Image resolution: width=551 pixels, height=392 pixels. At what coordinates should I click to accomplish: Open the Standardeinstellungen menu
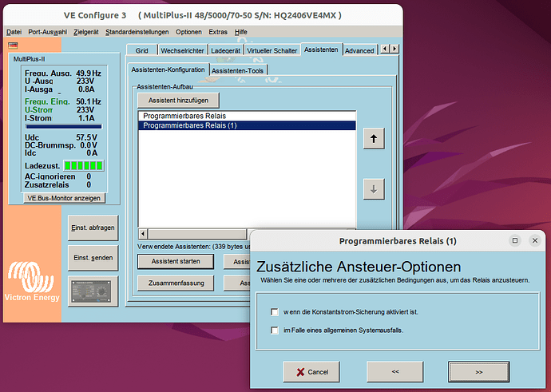(137, 32)
